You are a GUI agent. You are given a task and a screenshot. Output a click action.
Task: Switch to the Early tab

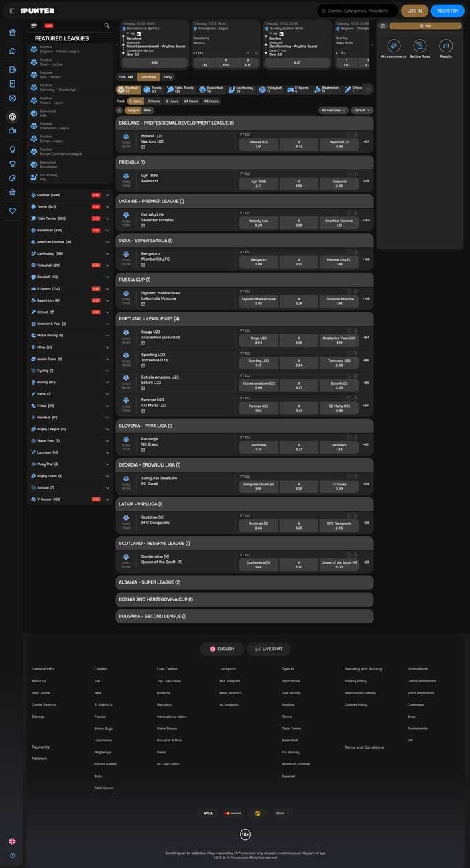pyautogui.click(x=168, y=77)
